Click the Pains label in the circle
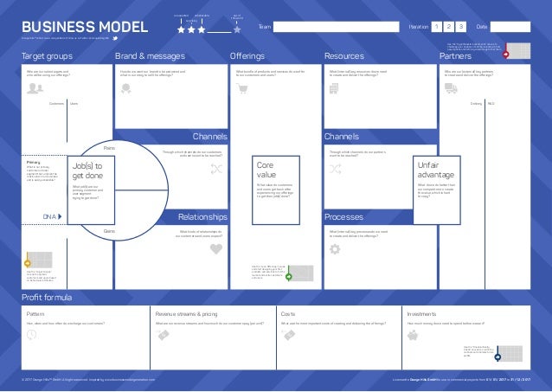This screenshot has width=552, height=392. pos(109,148)
